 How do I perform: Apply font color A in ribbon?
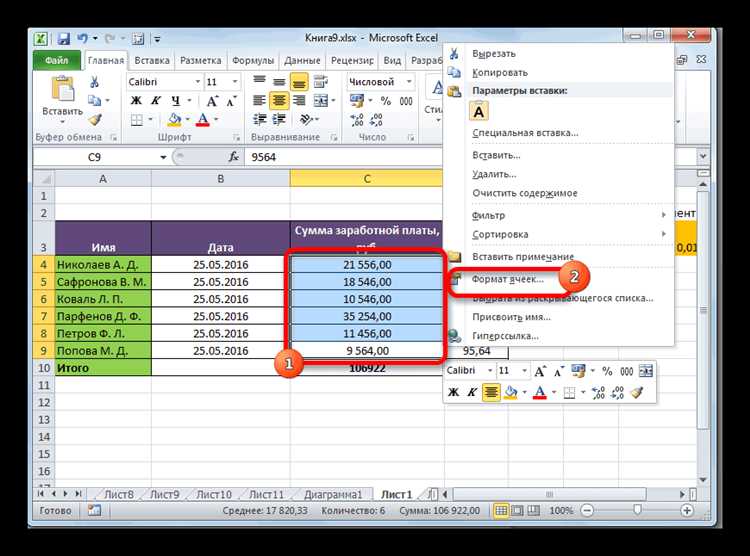point(203,120)
